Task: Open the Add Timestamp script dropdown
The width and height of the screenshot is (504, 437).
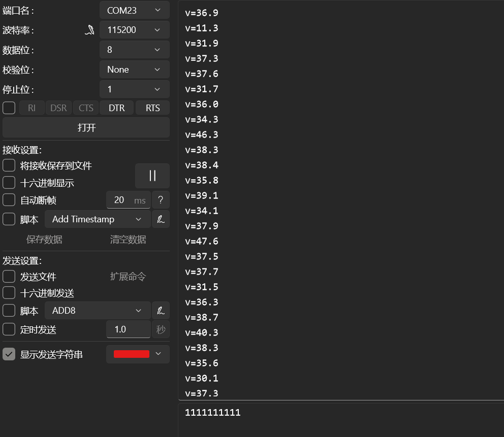Action: pos(98,219)
